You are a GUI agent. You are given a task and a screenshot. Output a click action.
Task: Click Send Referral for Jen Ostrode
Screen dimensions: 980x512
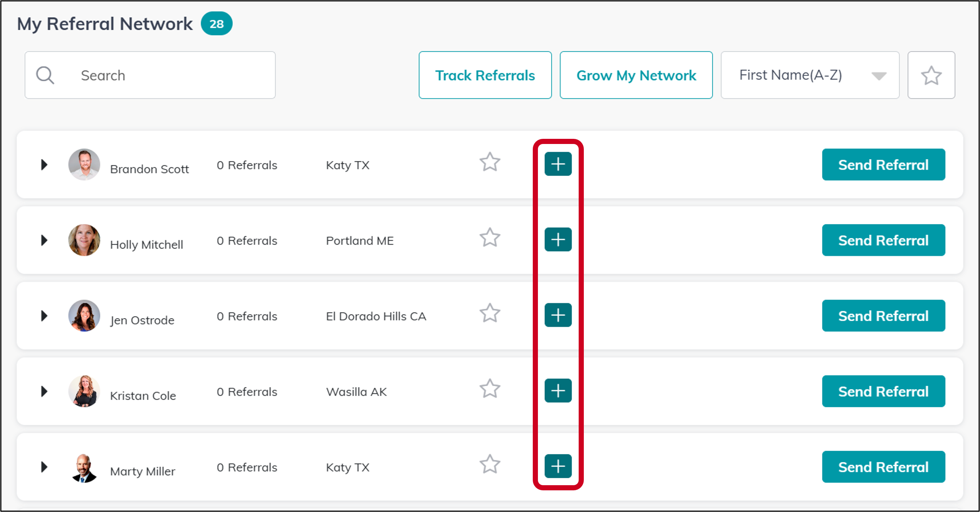[x=883, y=316]
